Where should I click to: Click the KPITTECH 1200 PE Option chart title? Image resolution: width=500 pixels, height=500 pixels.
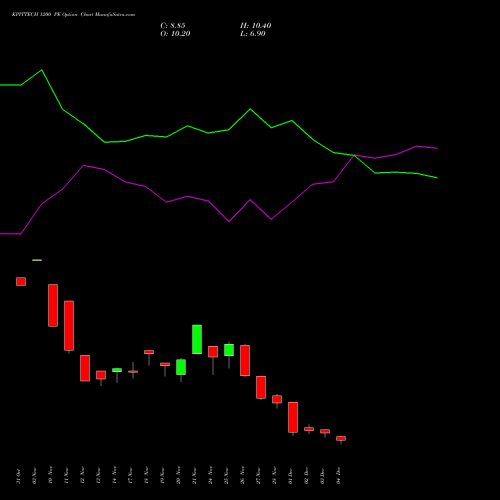tap(73, 15)
